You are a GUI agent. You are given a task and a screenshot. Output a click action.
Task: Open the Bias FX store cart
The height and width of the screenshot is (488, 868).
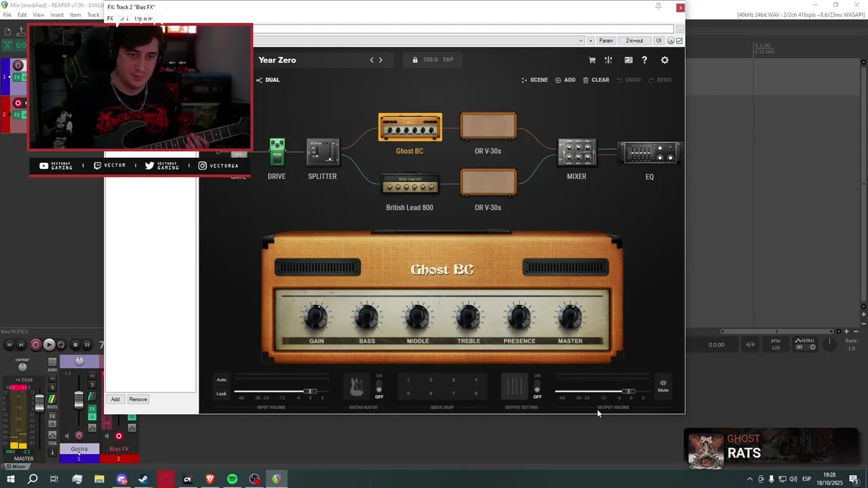[592, 60]
